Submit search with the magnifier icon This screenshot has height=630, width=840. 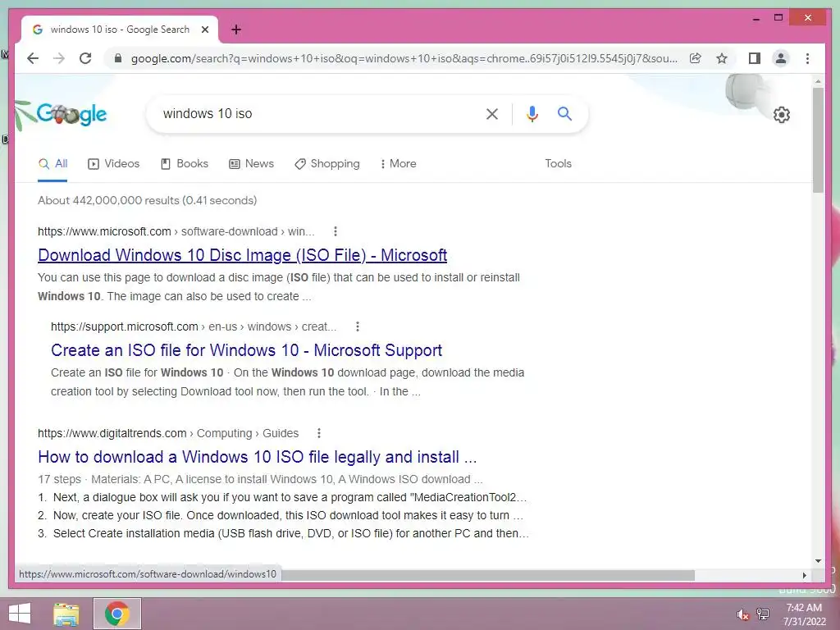point(564,113)
